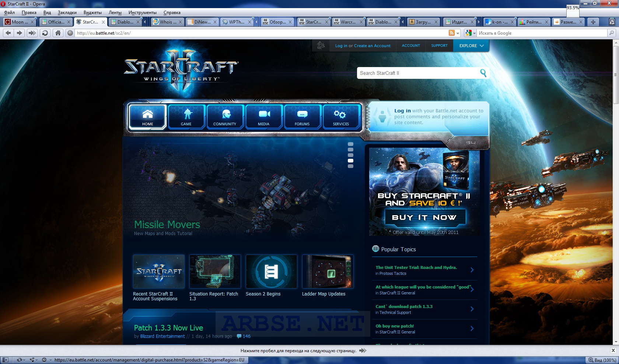Open the SERVICES navigation tile
Image resolution: width=619 pixels, height=364 pixels.
341,117
